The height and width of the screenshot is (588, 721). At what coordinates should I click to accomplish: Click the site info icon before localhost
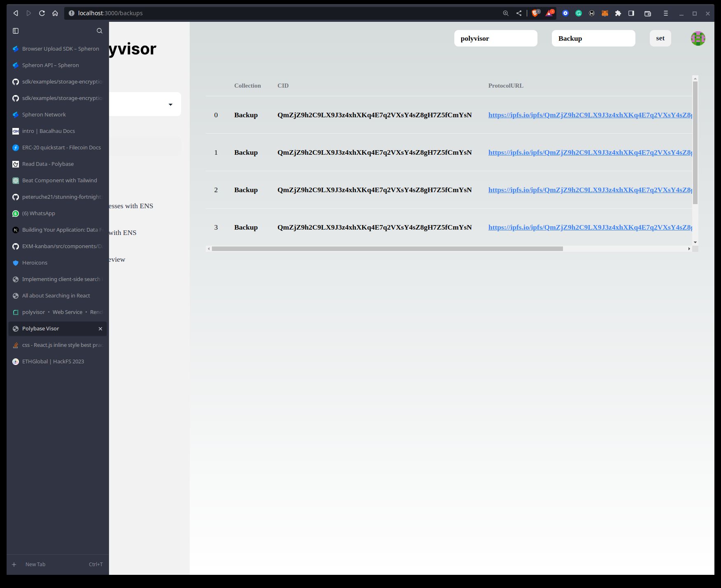[x=72, y=13]
